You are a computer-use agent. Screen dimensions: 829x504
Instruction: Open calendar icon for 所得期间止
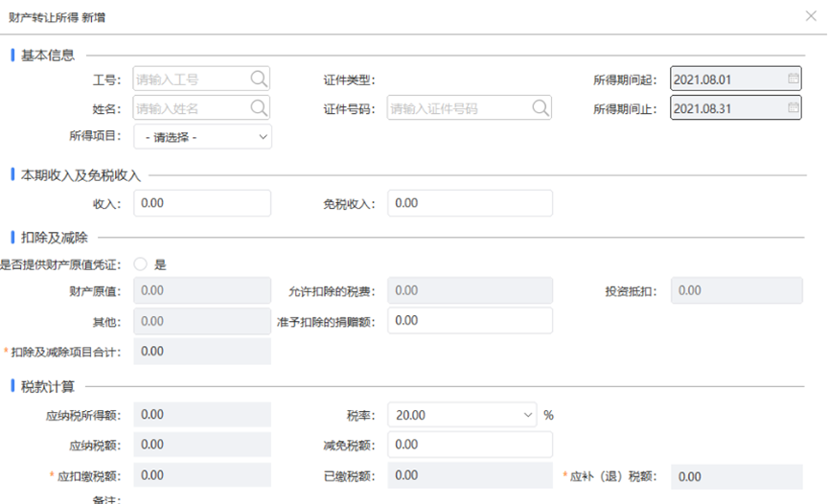(793, 108)
